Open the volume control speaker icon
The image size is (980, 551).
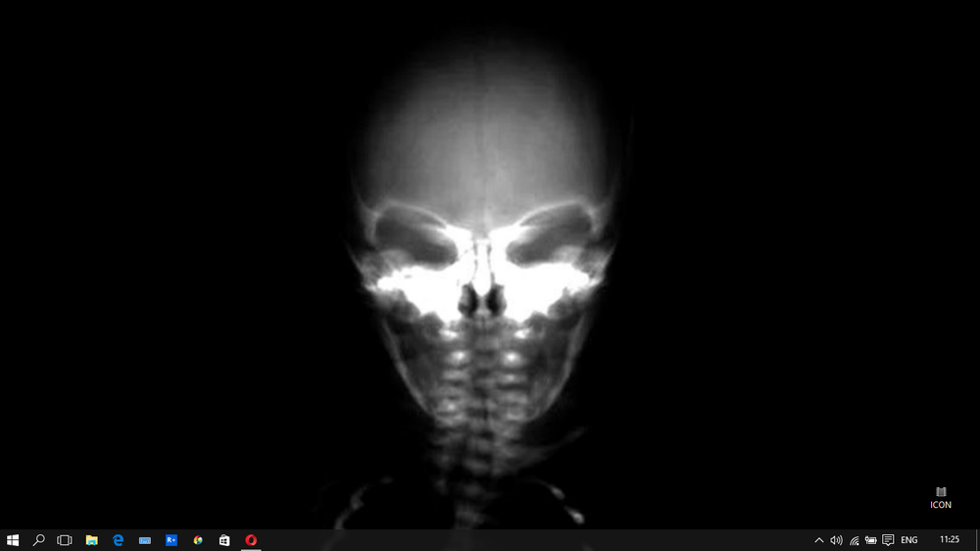point(836,540)
